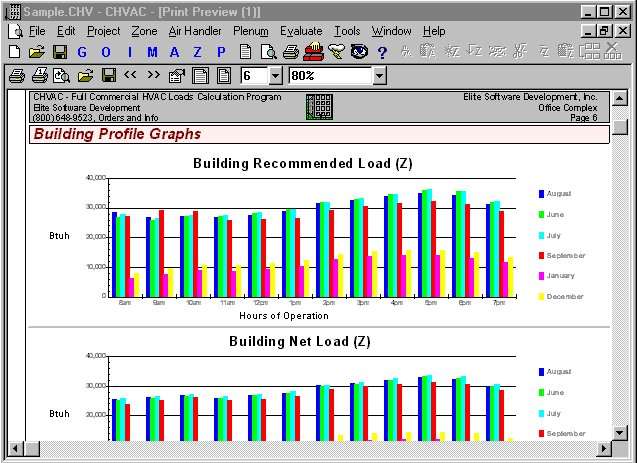Click the December yellow legend swatch

coord(541,297)
